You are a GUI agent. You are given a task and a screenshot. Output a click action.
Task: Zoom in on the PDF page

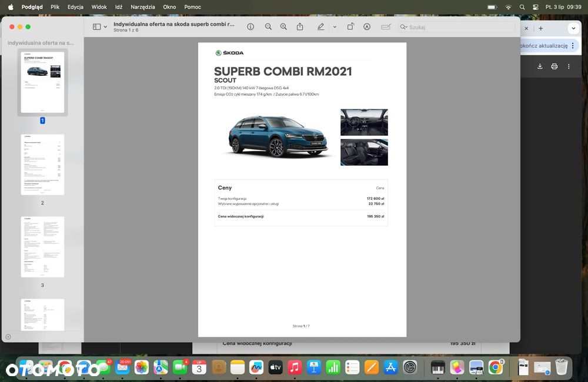(x=283, y=27)
